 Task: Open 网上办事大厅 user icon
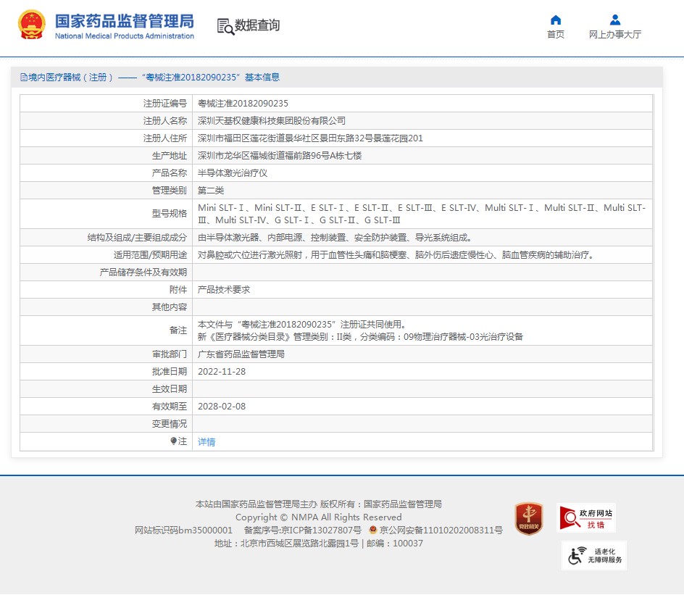coord(615,20)
